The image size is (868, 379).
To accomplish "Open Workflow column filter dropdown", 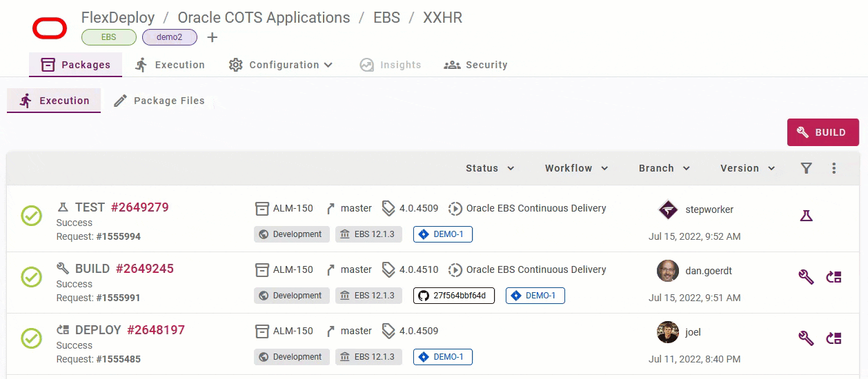I will coord(577,168).
